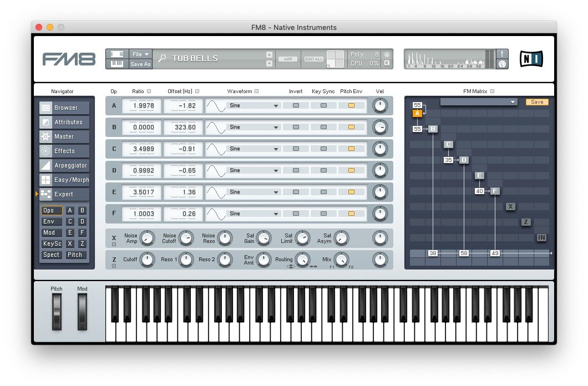Click the clock icon below exclamation mark
588x386 pixels.
point(502,64)
